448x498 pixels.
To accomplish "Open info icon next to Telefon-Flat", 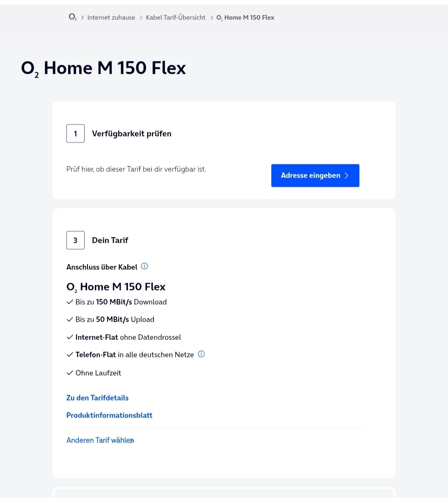I will pyautogui.click(x=201, y=354).
